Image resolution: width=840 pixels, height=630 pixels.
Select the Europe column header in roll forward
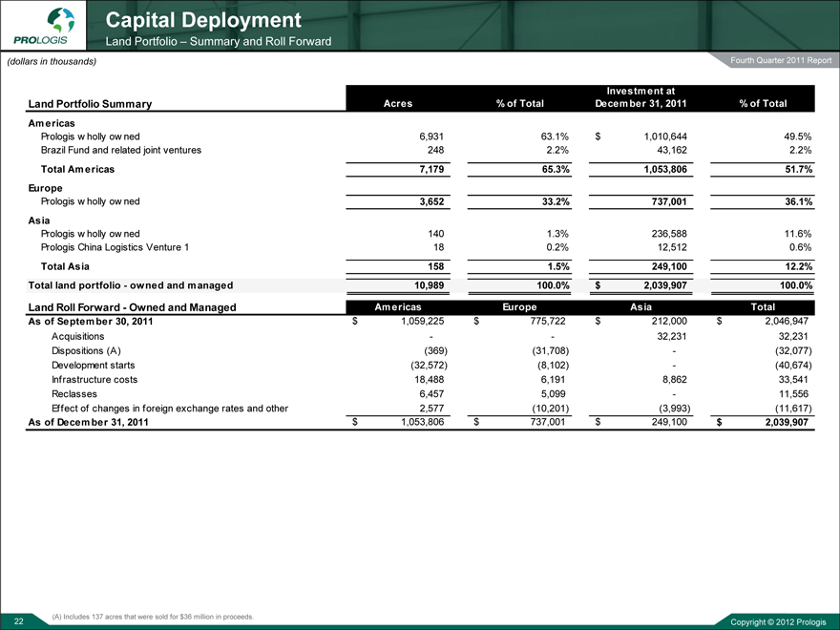point(521,306)
